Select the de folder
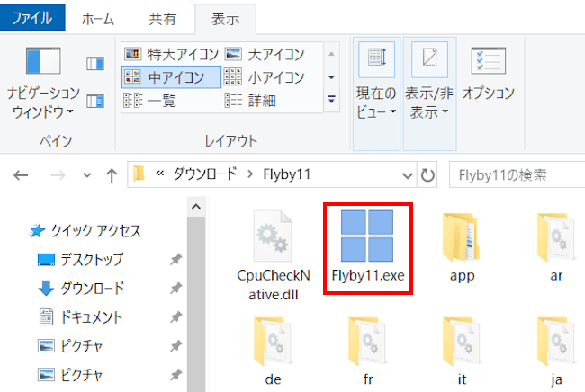 click(273, 351)
